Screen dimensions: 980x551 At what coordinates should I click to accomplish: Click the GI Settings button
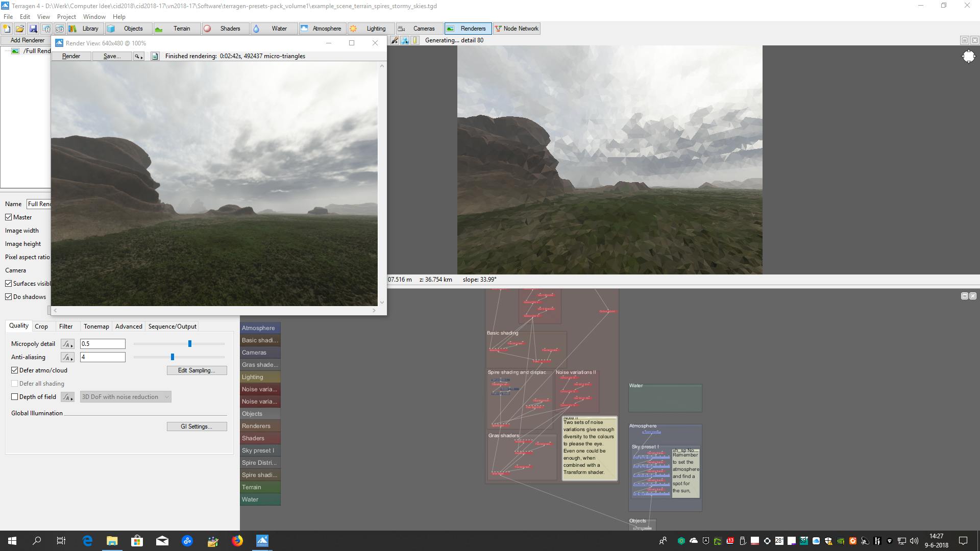pyautogui.click(x=197, y=427)
